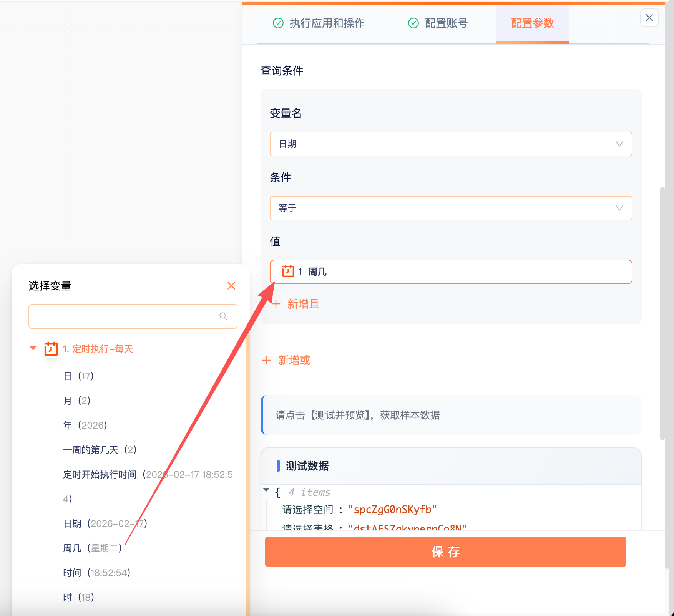
Task: Click the search magnifier icon in 选择变量
Action: coord(223,316)
